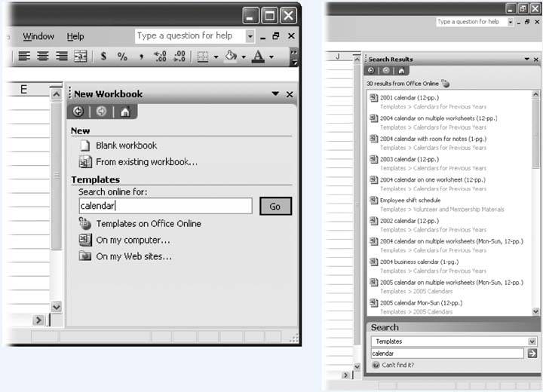Click the Align Left toolbar icon
Viewport: 543px width, 392px height.
point(24,57)
